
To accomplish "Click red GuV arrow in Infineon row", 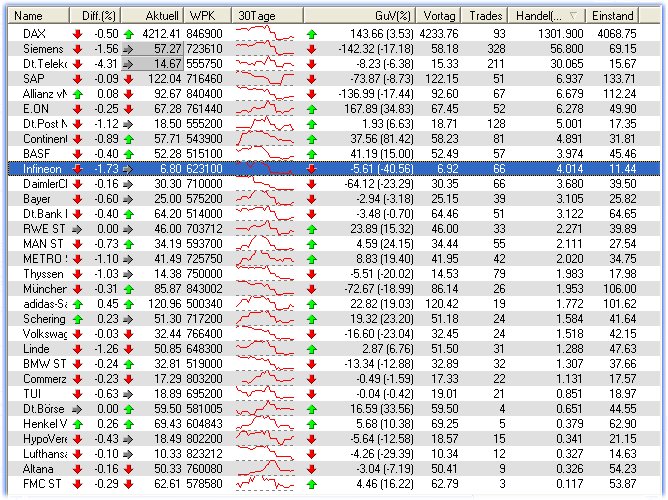I will tap(311, 169).
